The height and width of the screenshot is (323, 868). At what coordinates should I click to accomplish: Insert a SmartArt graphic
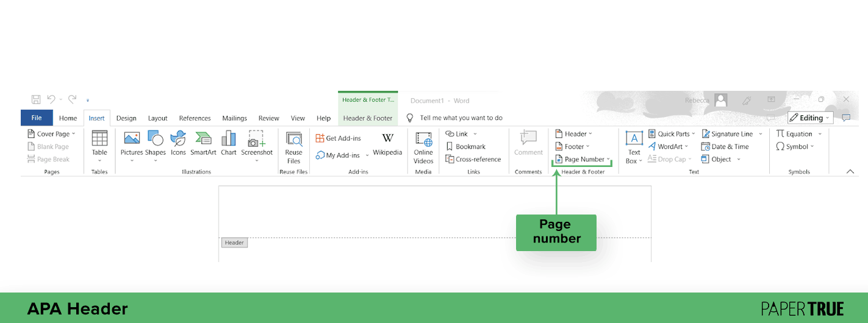203,144
